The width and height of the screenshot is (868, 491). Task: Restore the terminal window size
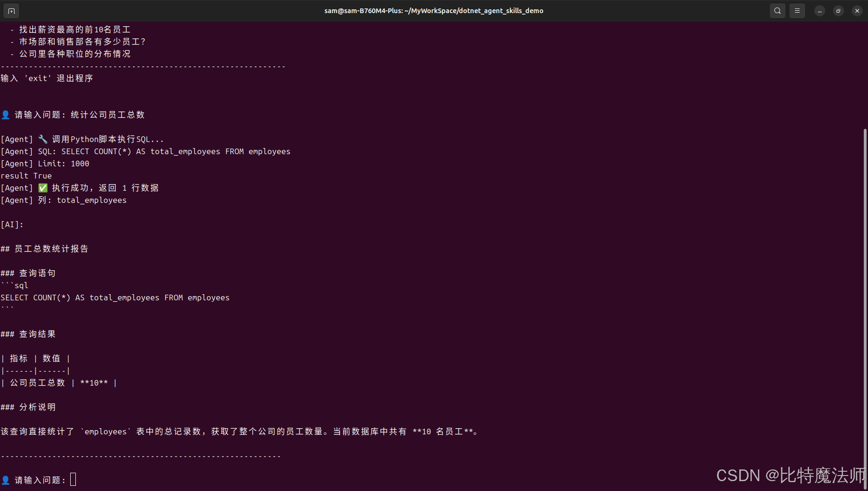pyautogui.click(x=839, y=11)
